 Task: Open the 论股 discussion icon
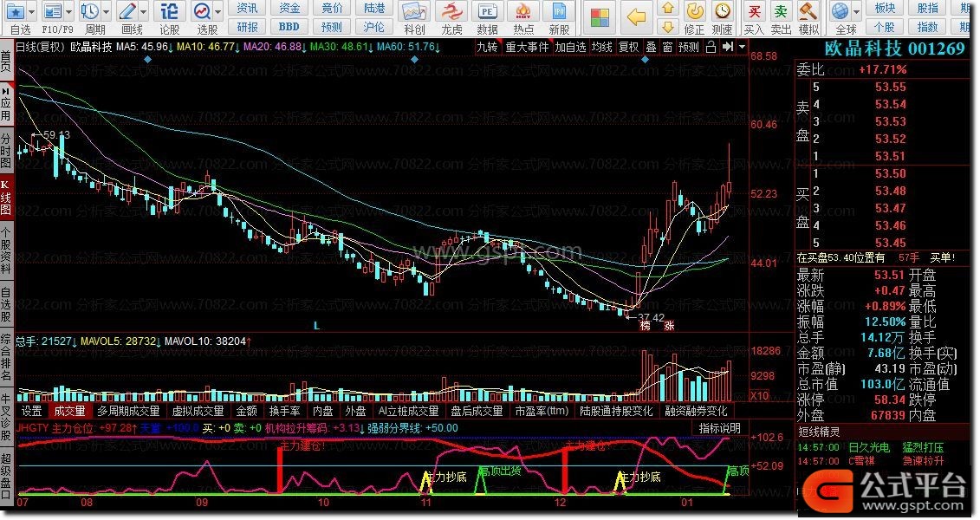pos(169,11)
